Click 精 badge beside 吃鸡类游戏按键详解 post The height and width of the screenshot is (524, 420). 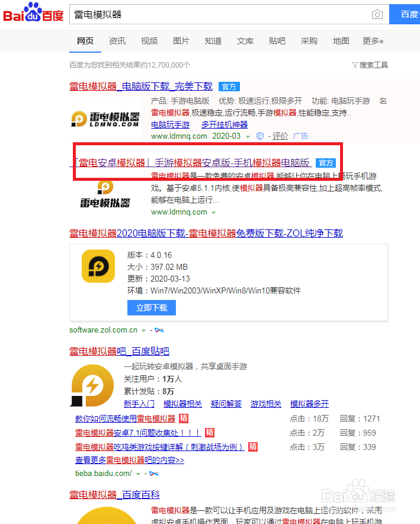tap(253, 447)
